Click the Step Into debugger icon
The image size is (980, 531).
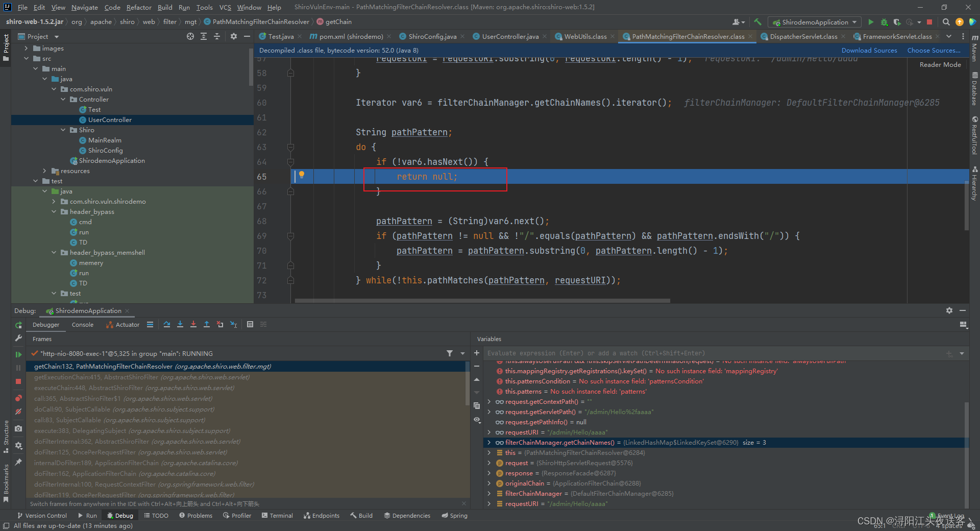coord(180,324)
